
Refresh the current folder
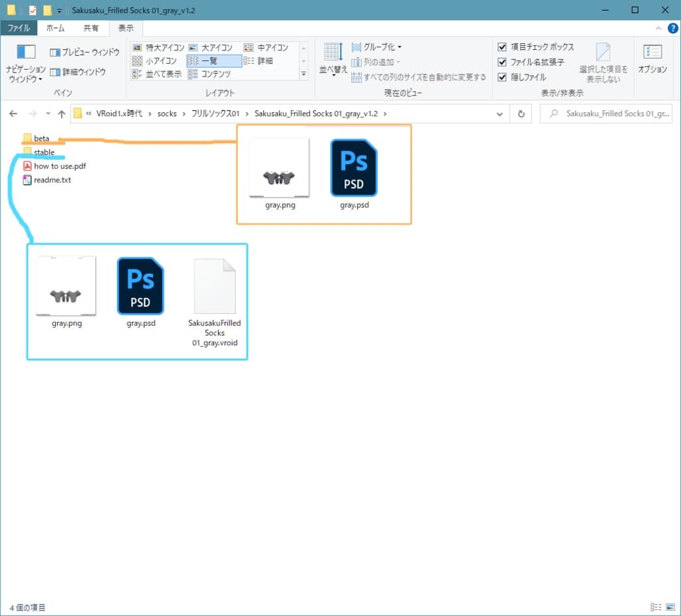(521, 114)
